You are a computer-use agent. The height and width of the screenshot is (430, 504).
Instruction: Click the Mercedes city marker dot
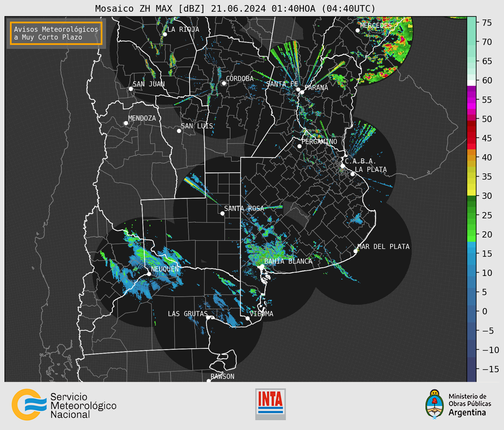click(x=358, y=31)
